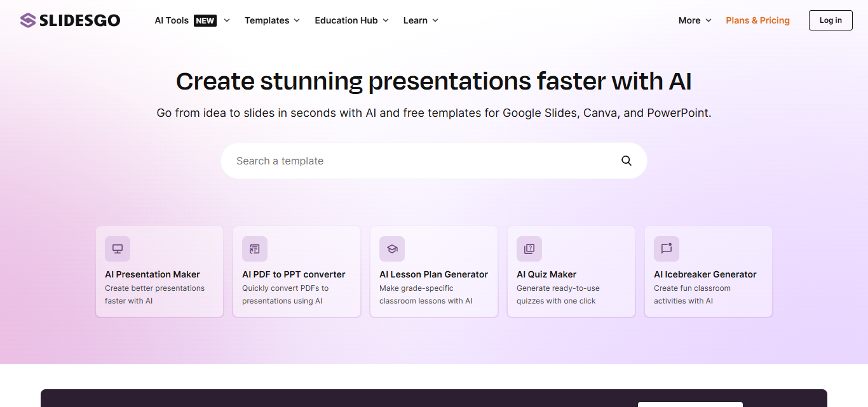Expand the AI Tools dropdown chevron
The image size is (868, 407).
(227, 20)
